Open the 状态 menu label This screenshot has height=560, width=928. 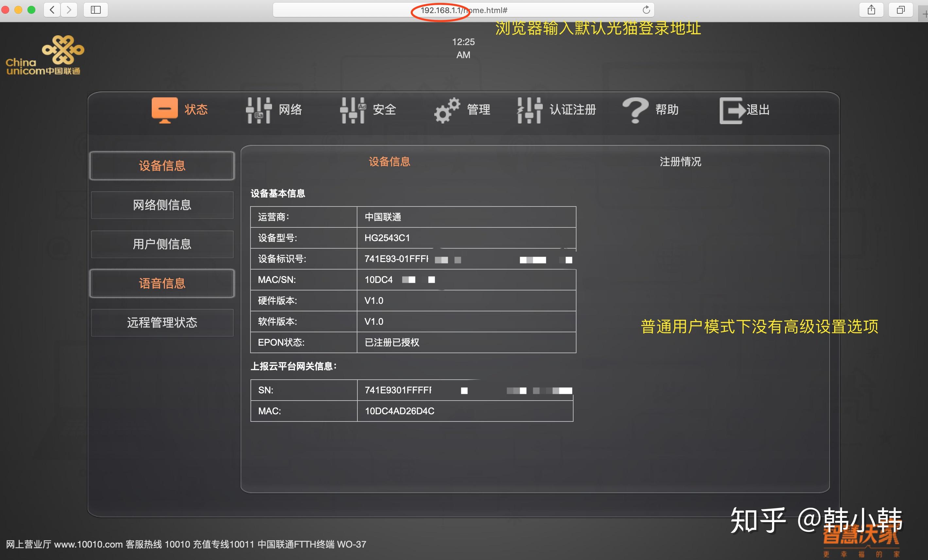(196, 109)
